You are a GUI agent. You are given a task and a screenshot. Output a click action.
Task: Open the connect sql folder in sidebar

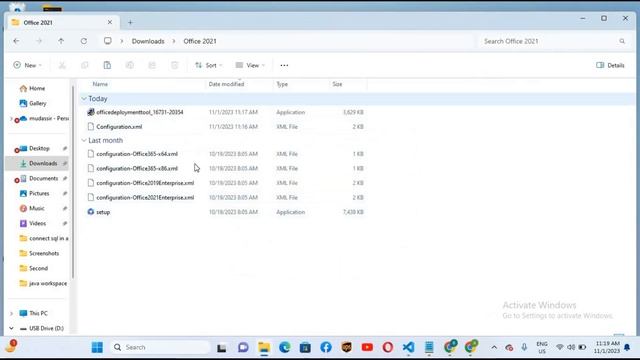click(x=44, y=238)
